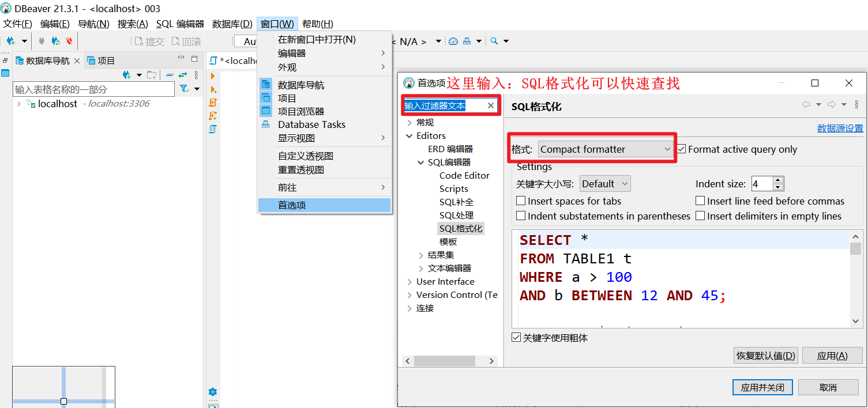Click the New Connection plug icon in main toolbar
868x408 pixels.
pos(10,41)
